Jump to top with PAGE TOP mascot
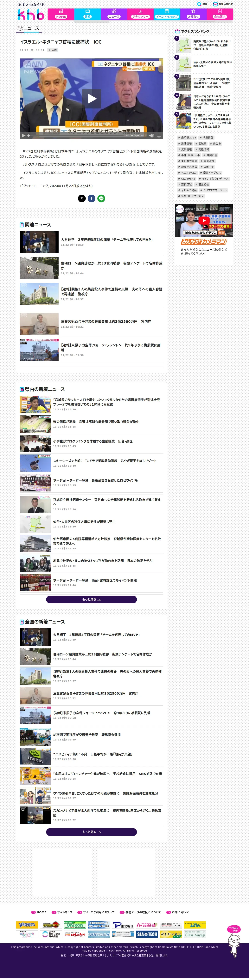This screenshot has width=249, height=980. pos(234,942)
